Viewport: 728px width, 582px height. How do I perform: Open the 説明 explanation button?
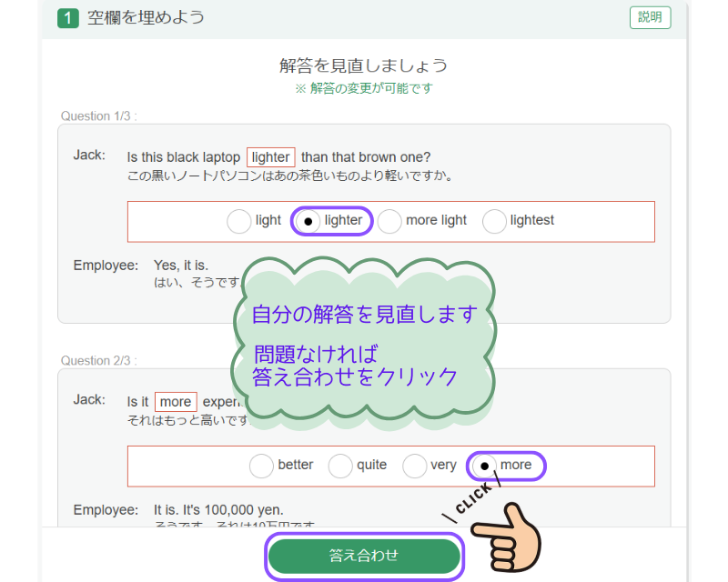(x=650, y=17)
